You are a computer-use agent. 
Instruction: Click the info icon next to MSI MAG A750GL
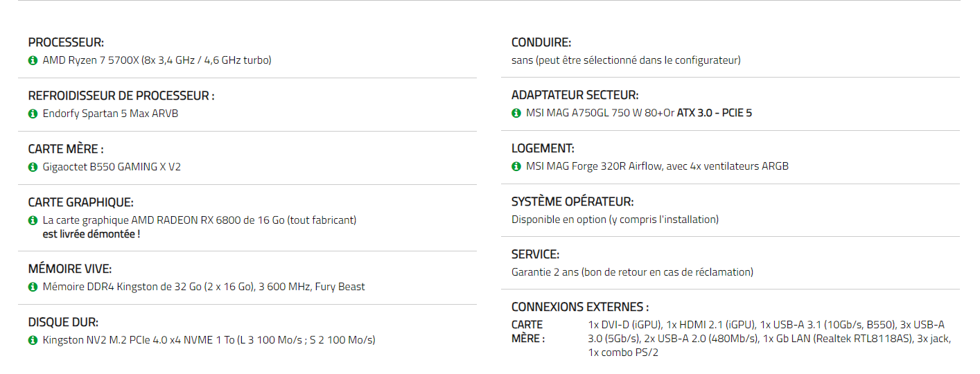(x=516, y=113)
